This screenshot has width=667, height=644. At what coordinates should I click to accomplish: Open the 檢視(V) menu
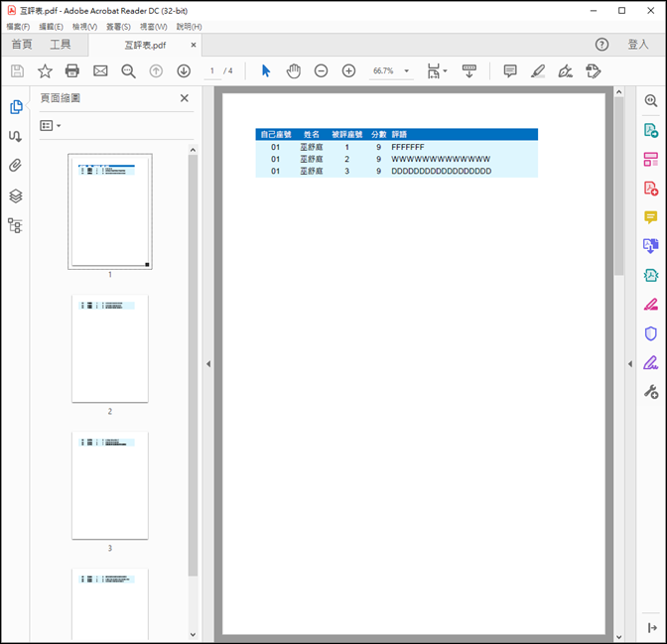pyautogui.click(x=84, y=27)
